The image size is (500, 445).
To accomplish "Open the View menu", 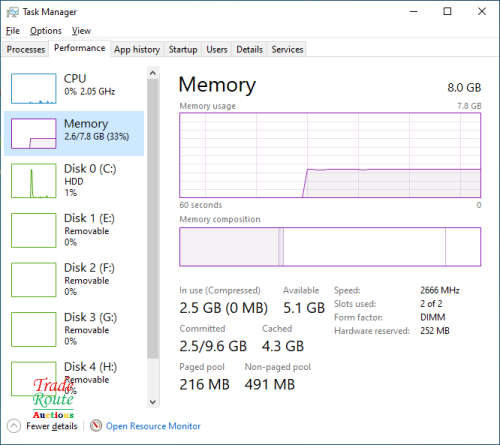I will (81, 31).
